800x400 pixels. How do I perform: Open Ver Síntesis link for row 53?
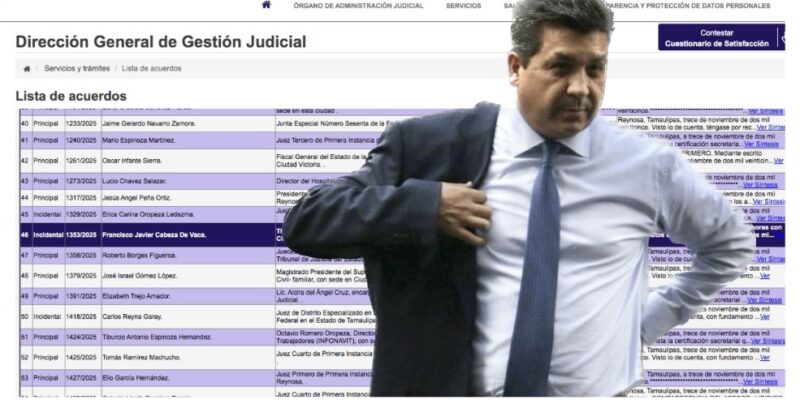coord(760,382)
